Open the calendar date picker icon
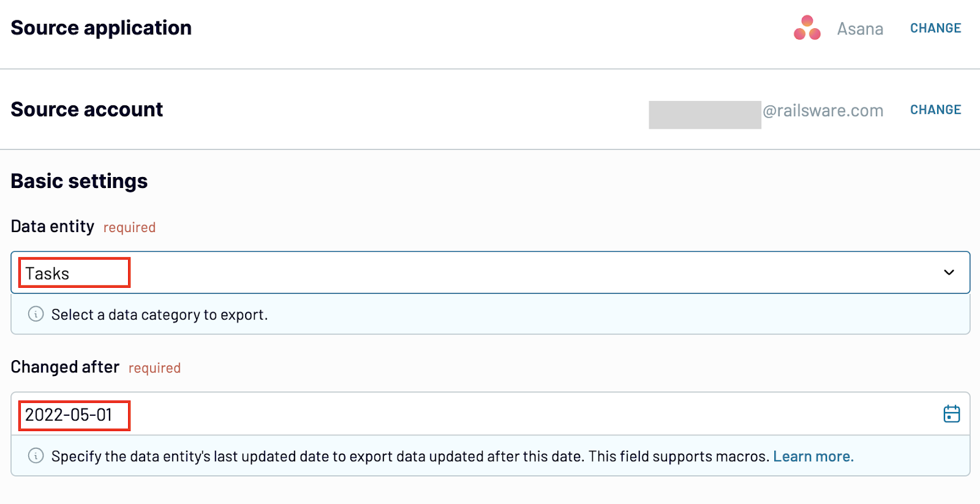This screenshot has height=504, width=980. pos(951,414)
